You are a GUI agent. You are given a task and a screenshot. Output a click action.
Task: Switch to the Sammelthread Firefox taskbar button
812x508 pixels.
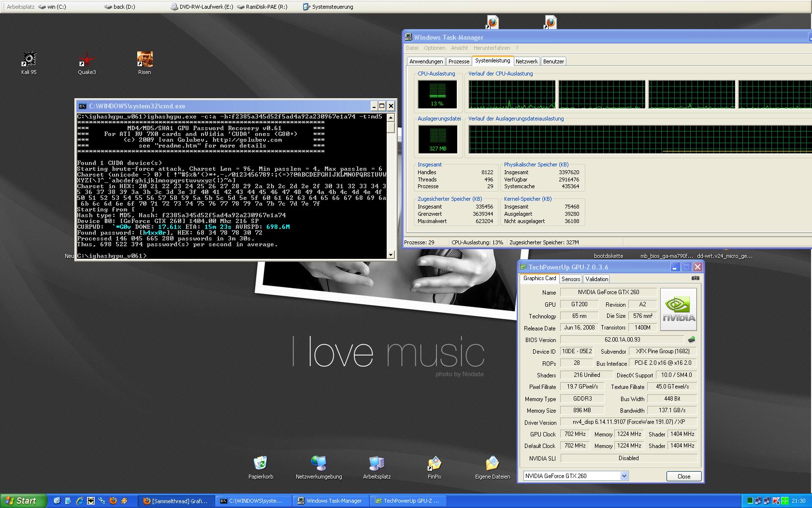[x=175, y=501]
